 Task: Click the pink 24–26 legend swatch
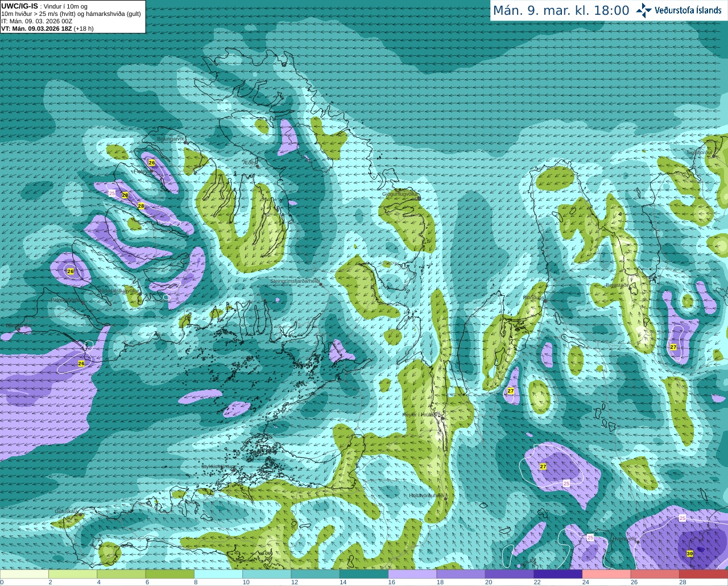[607, 574]
